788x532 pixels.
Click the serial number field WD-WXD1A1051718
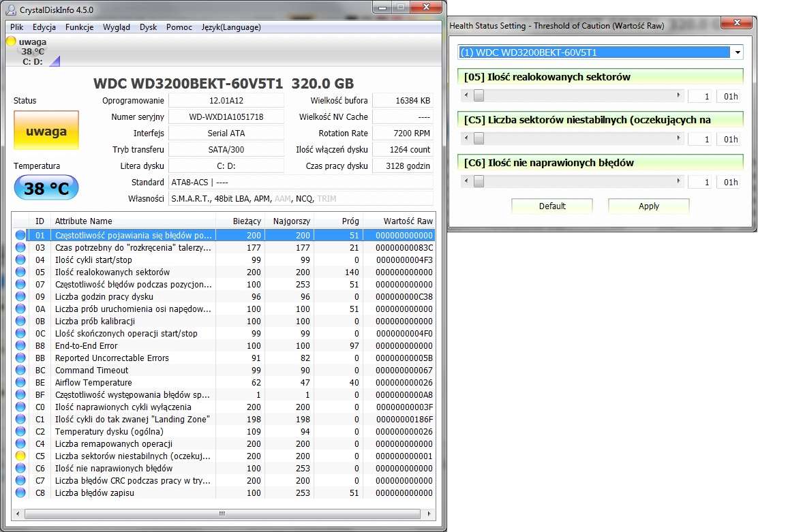[x=226, y=116]
